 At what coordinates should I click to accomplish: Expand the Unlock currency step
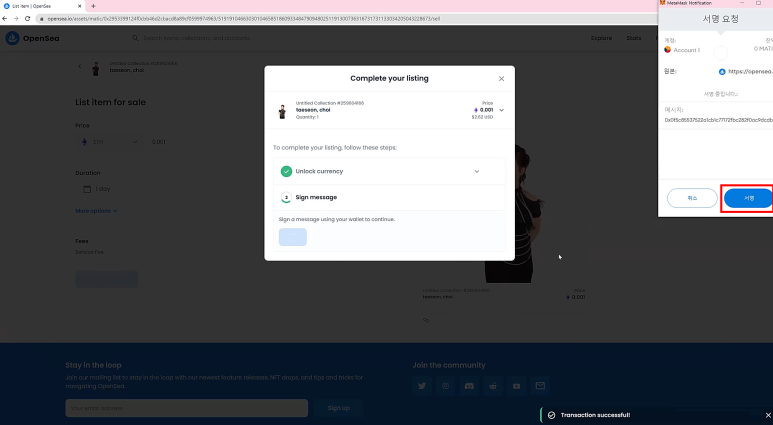coord(477,171)
